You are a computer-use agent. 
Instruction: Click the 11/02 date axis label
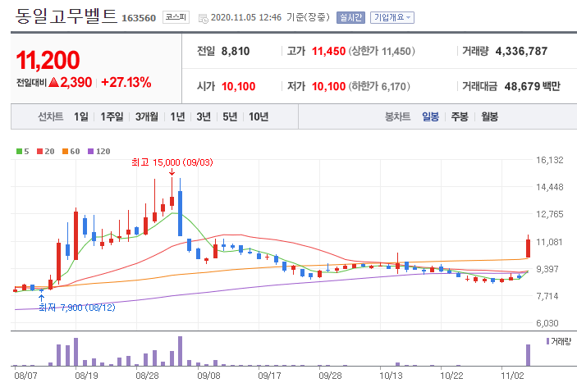(512, 376)
